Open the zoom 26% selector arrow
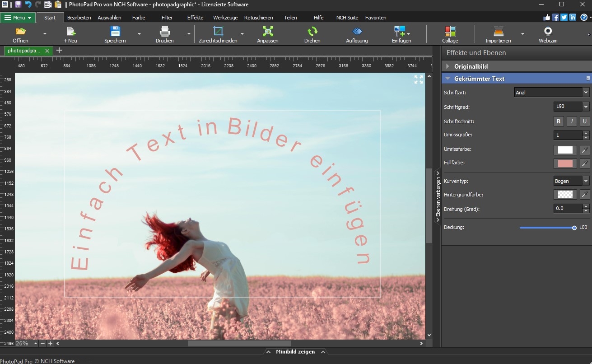This screenshot has width=592, height=364. (36, 344)
